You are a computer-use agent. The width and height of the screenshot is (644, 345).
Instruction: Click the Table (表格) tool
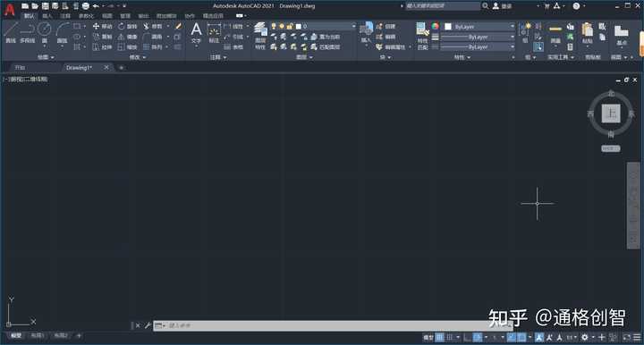[x=233, y=47]
